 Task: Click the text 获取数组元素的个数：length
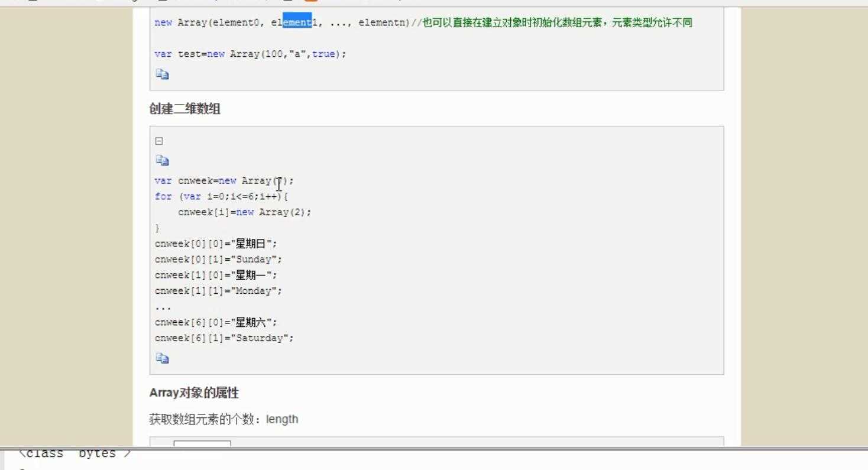pyautogui.click(x=224, y=419)
